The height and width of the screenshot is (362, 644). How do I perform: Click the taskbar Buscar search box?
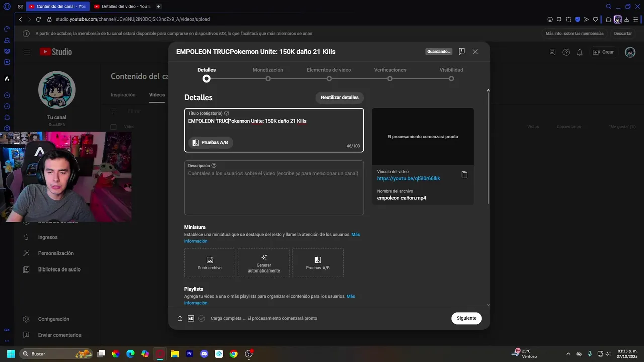coord(57,354)
